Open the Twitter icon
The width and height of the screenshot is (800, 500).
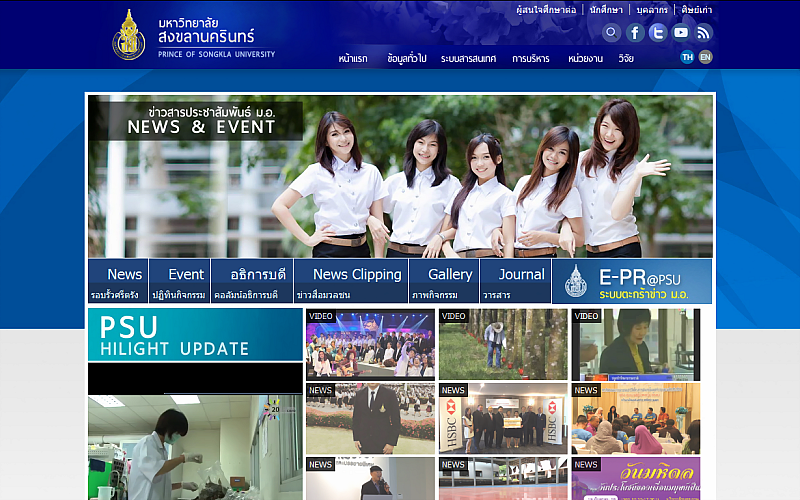point(658,33)
